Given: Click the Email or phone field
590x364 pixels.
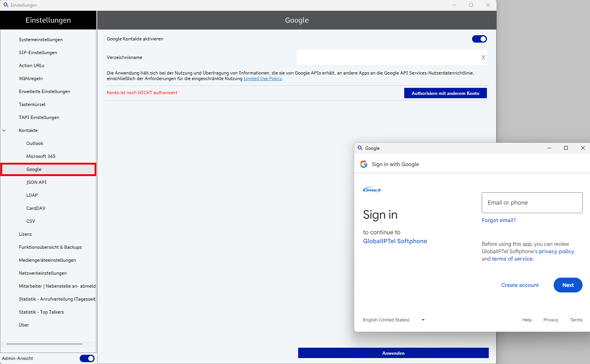Looking at the screenshot, I should pyautogui.click(x=532, y=203).
